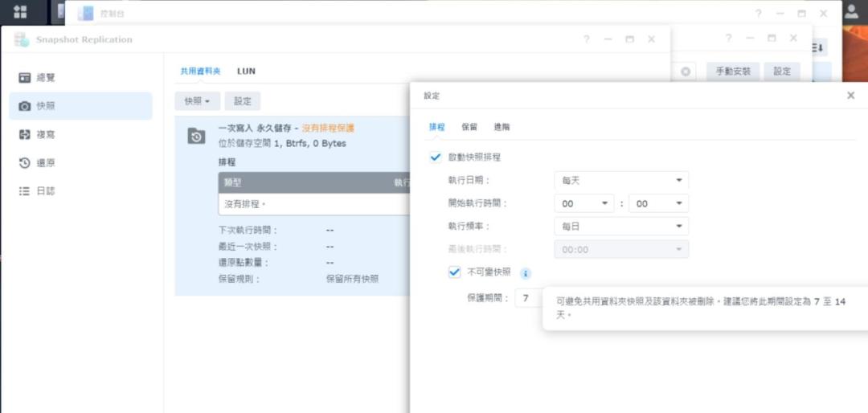Open 日誌 log in sidebar
The width and height of the screenshot is (868, 413).
[81, 191]
